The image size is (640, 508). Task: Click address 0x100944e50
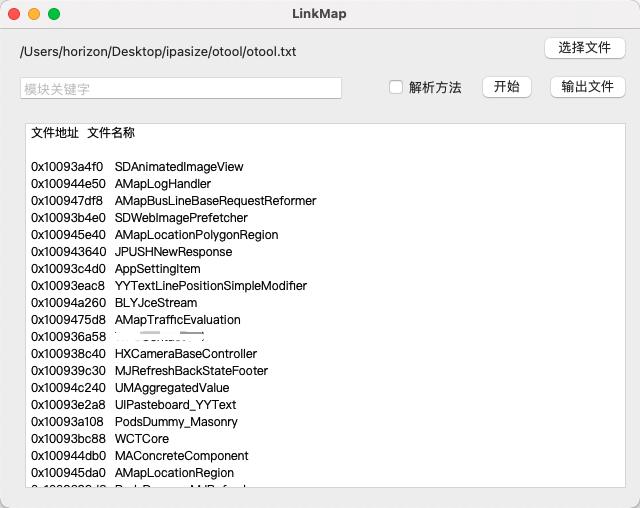point(69,184)
